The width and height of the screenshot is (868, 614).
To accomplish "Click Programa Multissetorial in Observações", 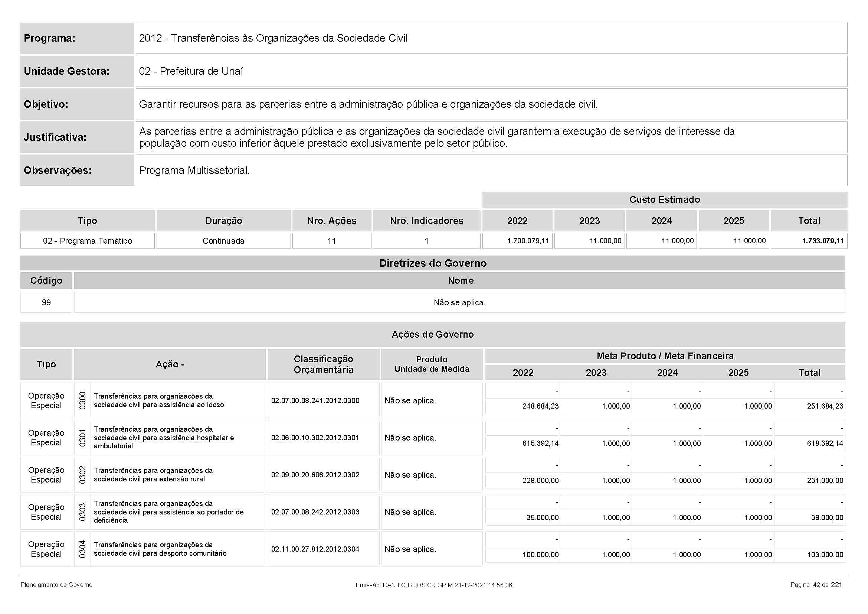I will tap(194, 170).
